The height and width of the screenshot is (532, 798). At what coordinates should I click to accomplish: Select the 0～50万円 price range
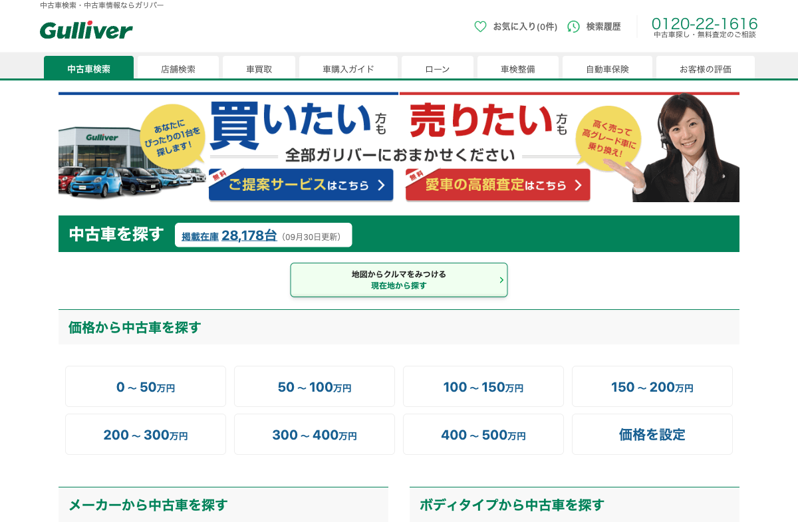pos(146,387)
